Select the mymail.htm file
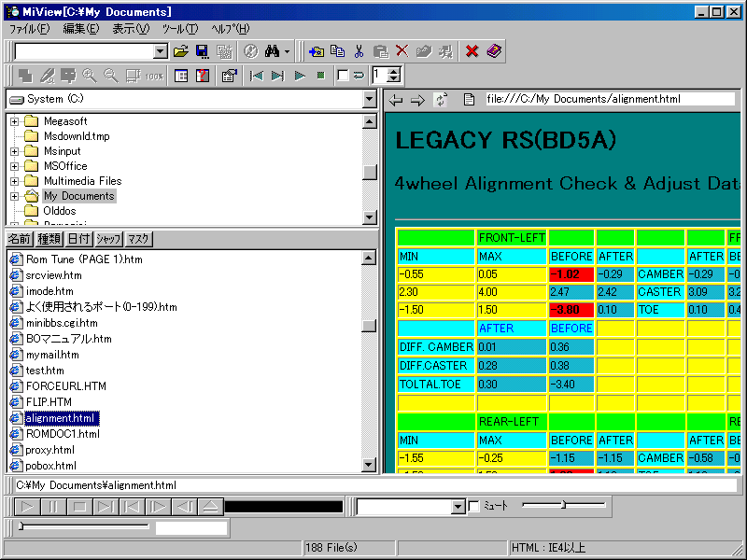 tap(52, 355)
